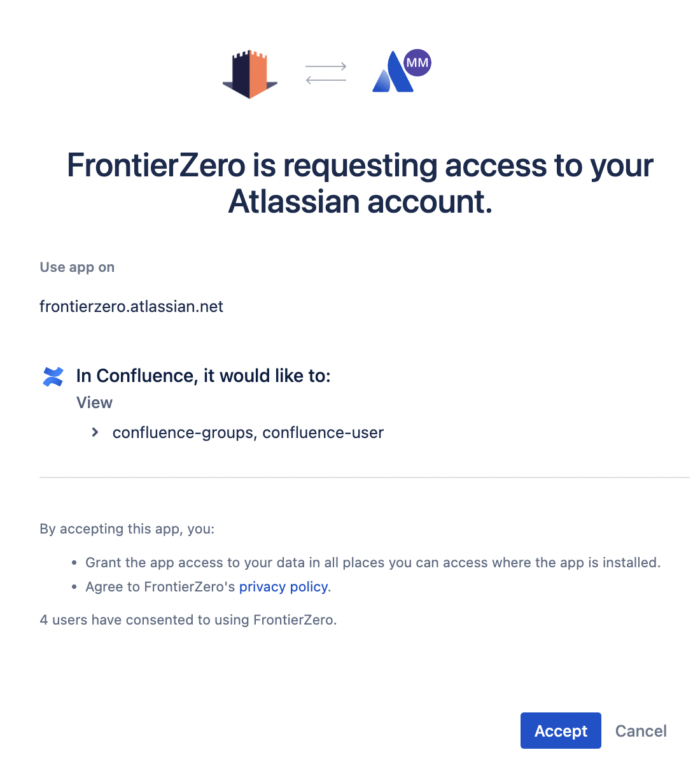Click 'In Confluence, it would like to' heading
The width and height of the screenshot is (700, 778).
(203, 376)
